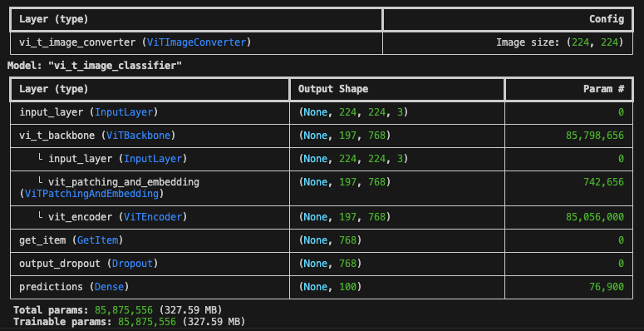Viewport: 644px width, 331px height.
Task: Click the Output Shape column header
Action: [333, 89]
